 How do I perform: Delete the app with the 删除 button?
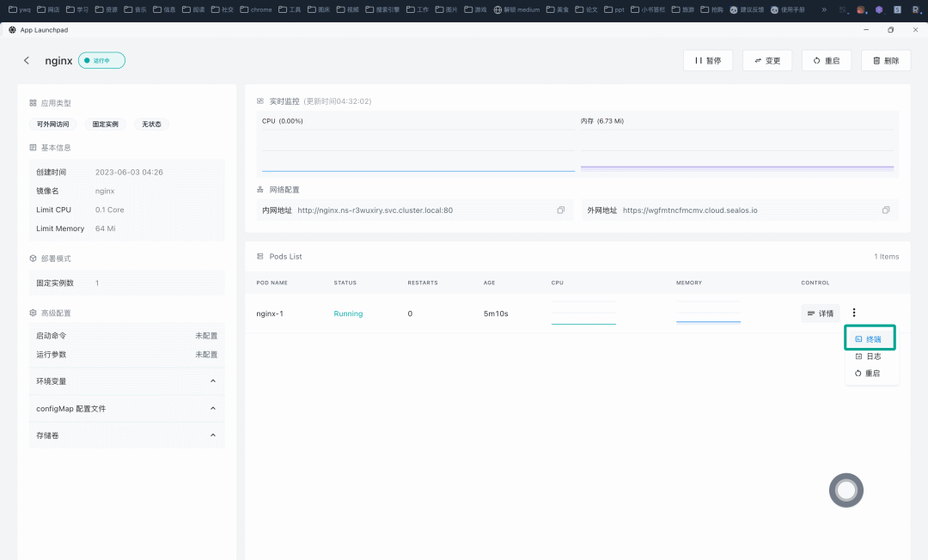pyautogui.click(x=886, y=60)
